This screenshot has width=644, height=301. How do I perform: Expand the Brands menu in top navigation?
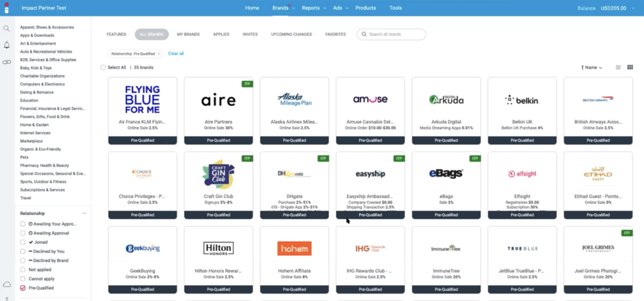[x=283, y=8]
